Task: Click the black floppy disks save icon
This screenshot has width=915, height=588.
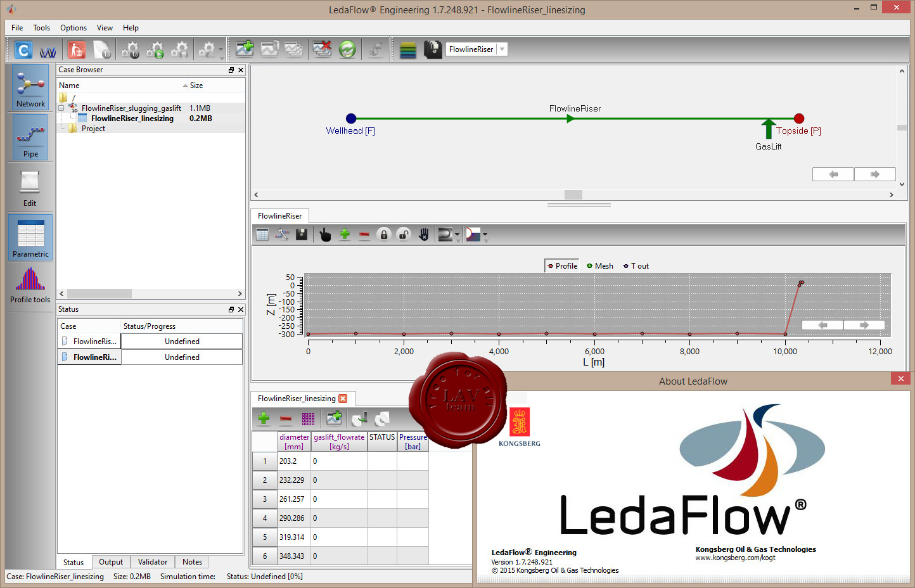Action: [x=432, y=49]
